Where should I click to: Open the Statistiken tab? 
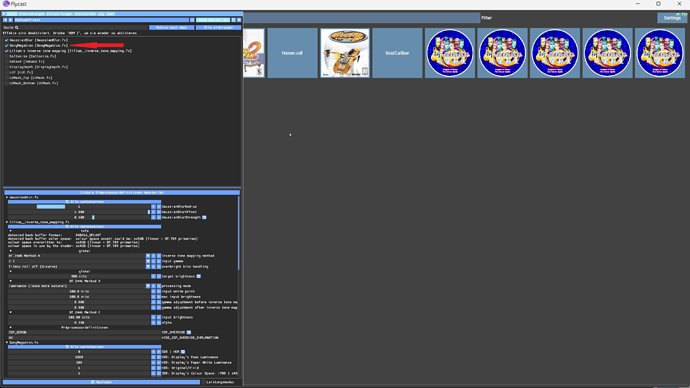(x=85, y=14)
